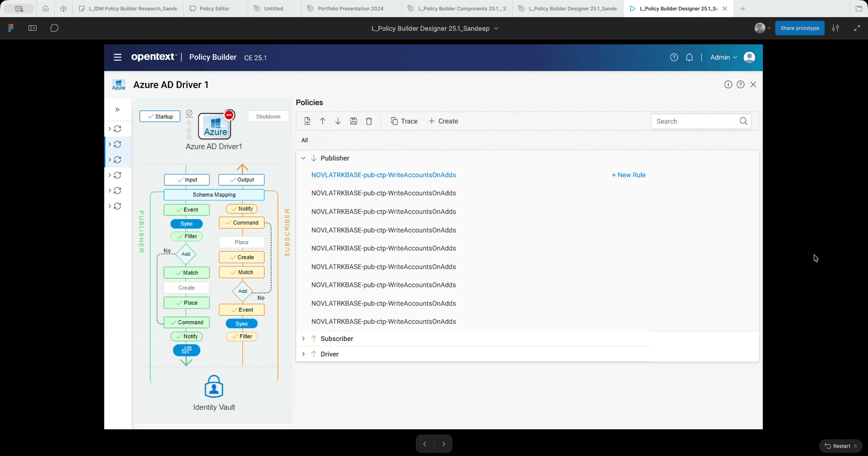Toggle Figma sidebar panel icon
The image size is (868, 456).
[x=33, y=28]
